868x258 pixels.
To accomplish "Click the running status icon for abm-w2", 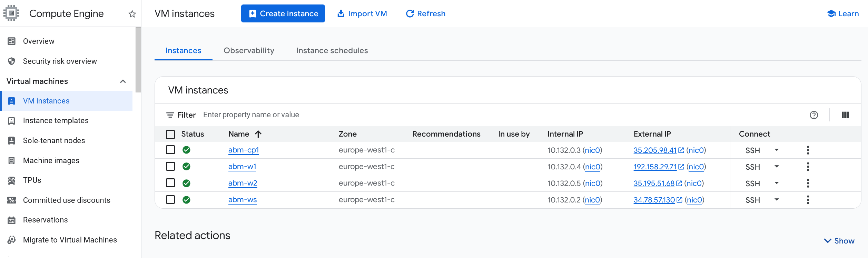I will pyautogui.click(x=186, y=183).
